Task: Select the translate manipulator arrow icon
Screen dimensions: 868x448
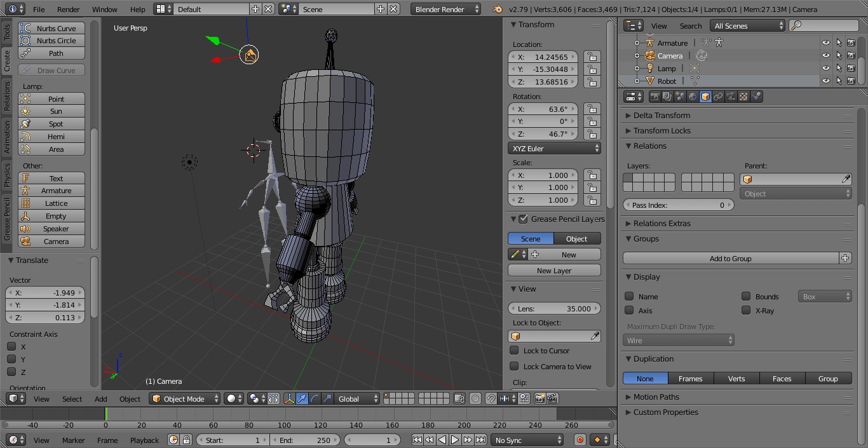Action: pyautogui.click(x=302, y=398)
